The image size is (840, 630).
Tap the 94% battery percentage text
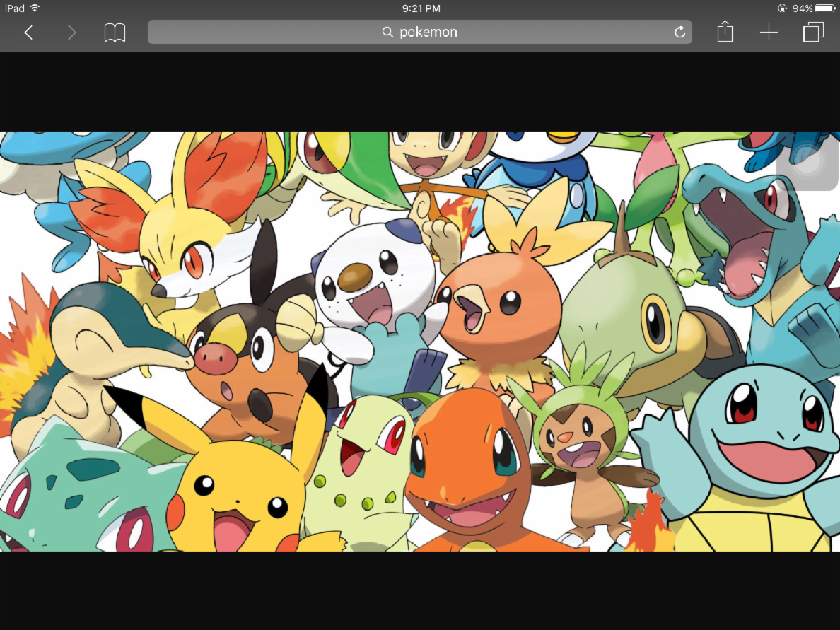(803, 8)
